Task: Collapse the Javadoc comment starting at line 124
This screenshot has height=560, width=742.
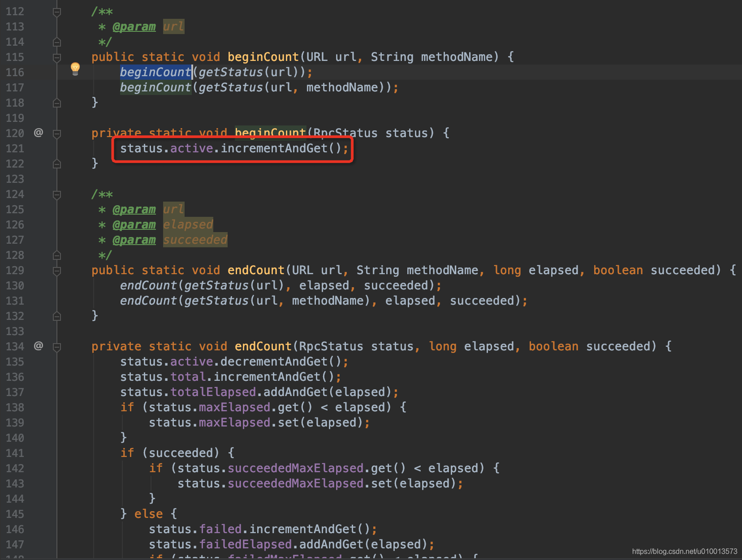Action: pyautogui.click(x=57, y=194)
